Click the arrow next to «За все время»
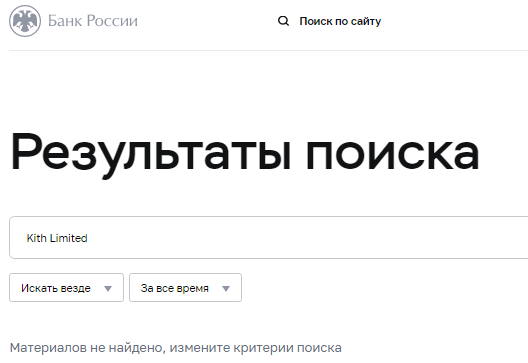This screenshot has width=528, height=363. [226, 289]
